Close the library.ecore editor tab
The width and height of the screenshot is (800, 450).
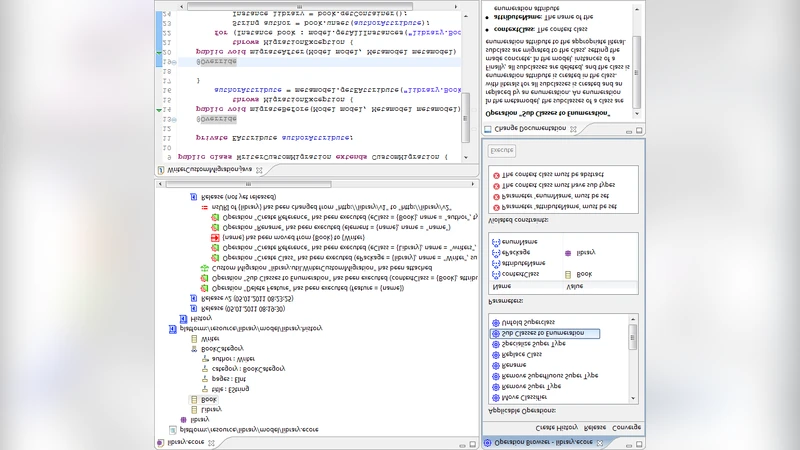211,442
